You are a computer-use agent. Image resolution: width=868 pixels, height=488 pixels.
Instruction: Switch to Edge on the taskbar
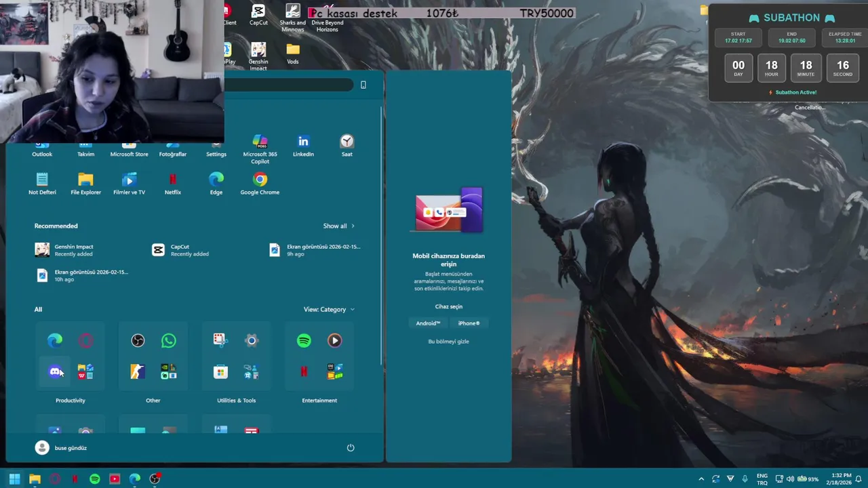coord(135,479)
